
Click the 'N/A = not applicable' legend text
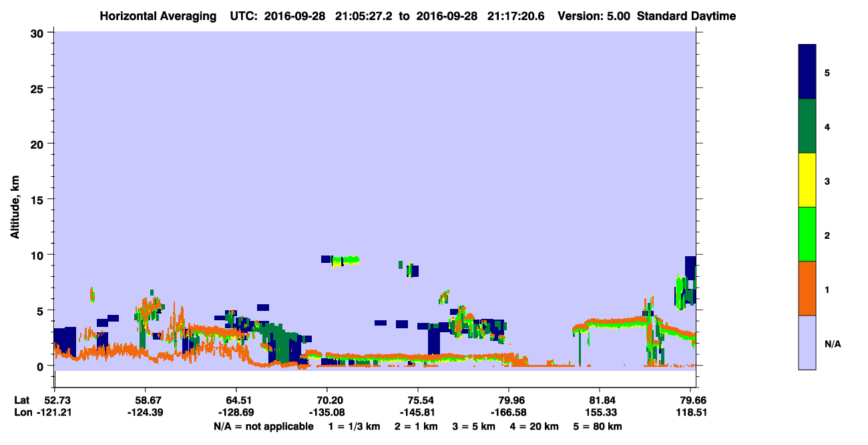coord(263,426)
